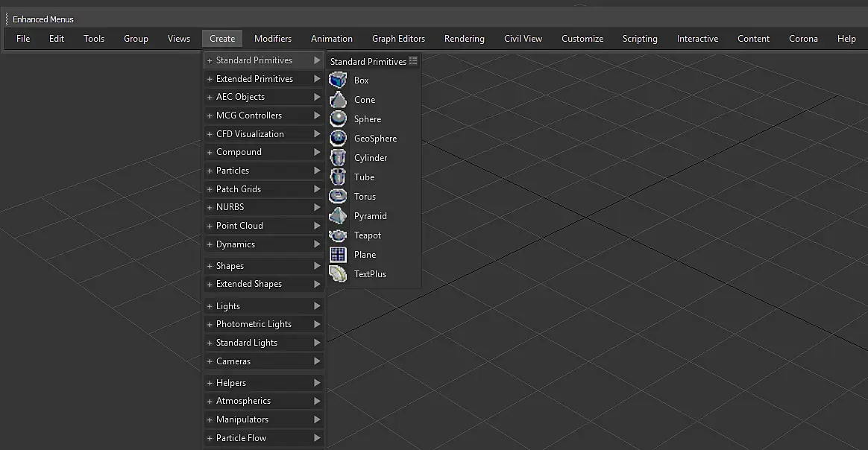Expand the Cameras submenu arrow
868x450 pixels.
pos(317,361)
